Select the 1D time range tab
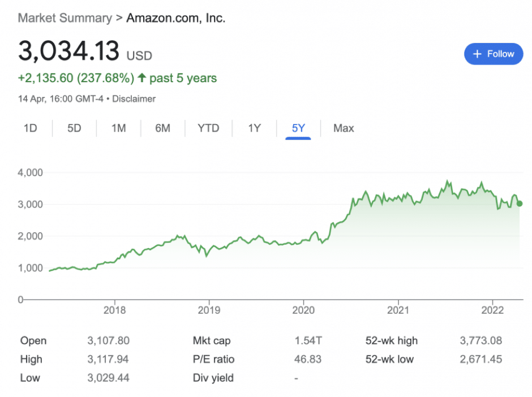 [30, 128]
